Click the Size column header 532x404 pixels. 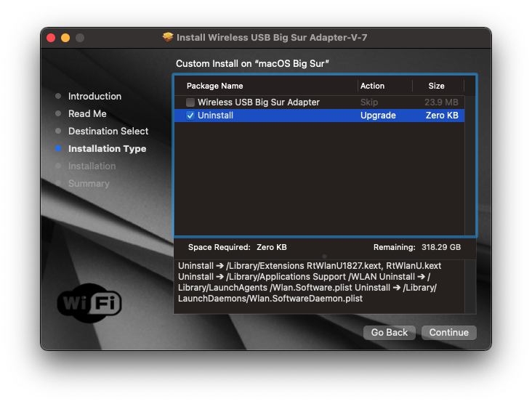[436, 86]
